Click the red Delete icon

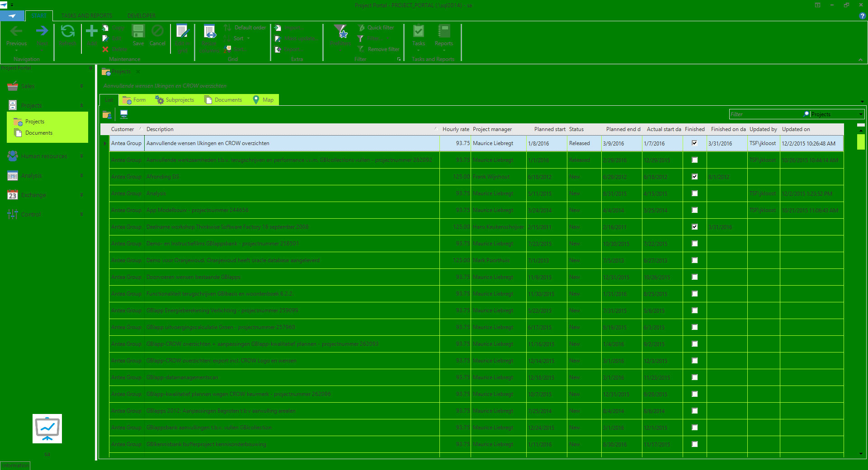[106, 49]
